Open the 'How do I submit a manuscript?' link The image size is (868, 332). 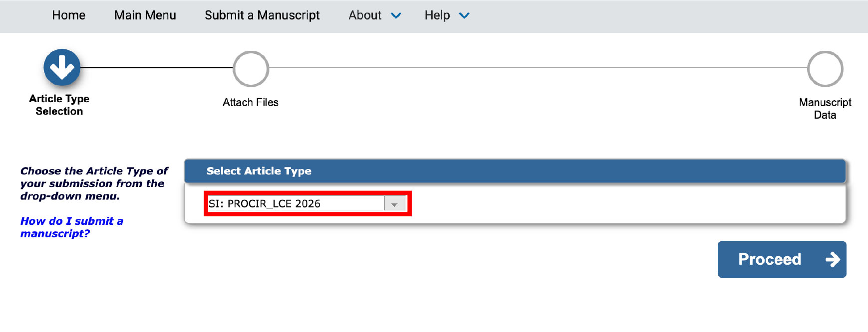(71, 227)
